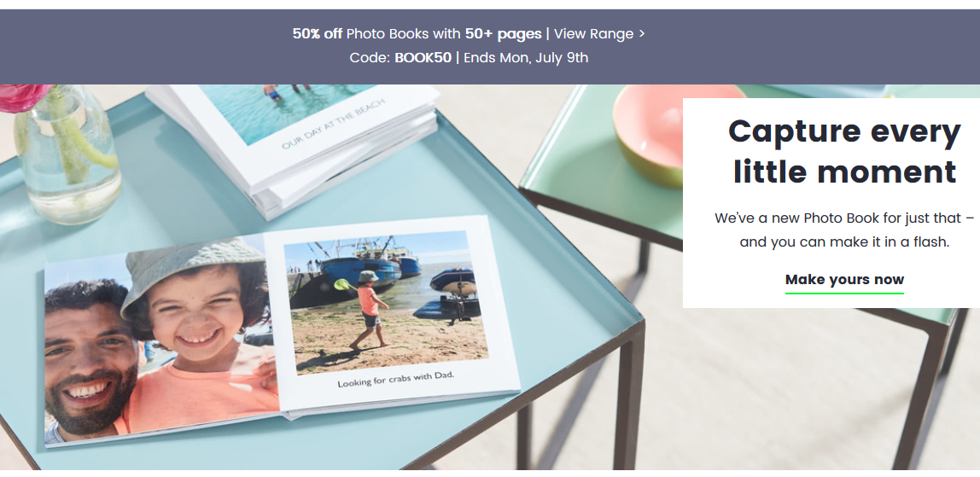Click the child with net beach photo
This screenshot has height=477, width=980.
(x=384, y=300)
